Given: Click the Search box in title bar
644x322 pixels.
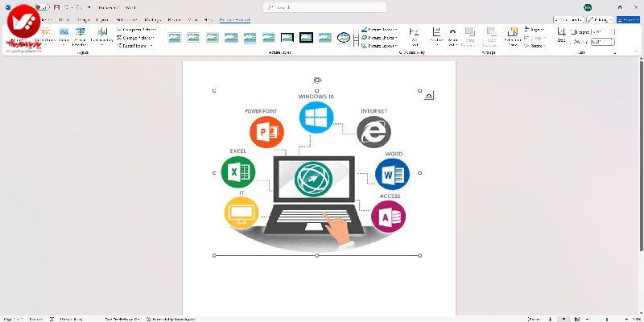Looking at the screenshot, I should (324, 7).
